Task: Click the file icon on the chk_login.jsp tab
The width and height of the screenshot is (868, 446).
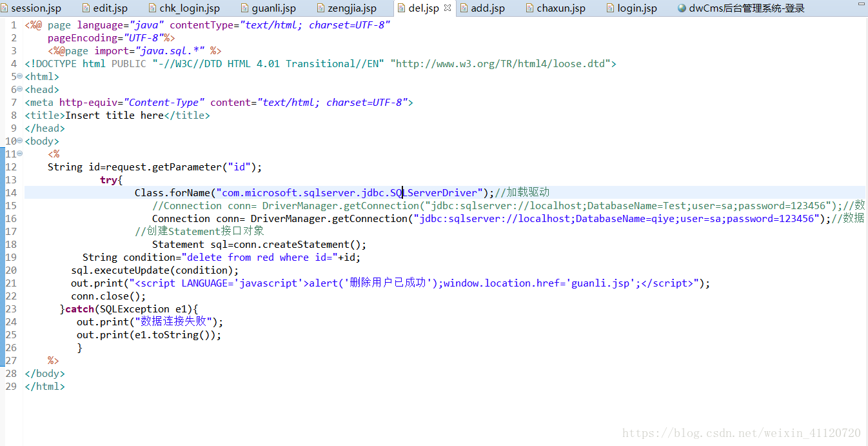Action: tap(153, 8)
